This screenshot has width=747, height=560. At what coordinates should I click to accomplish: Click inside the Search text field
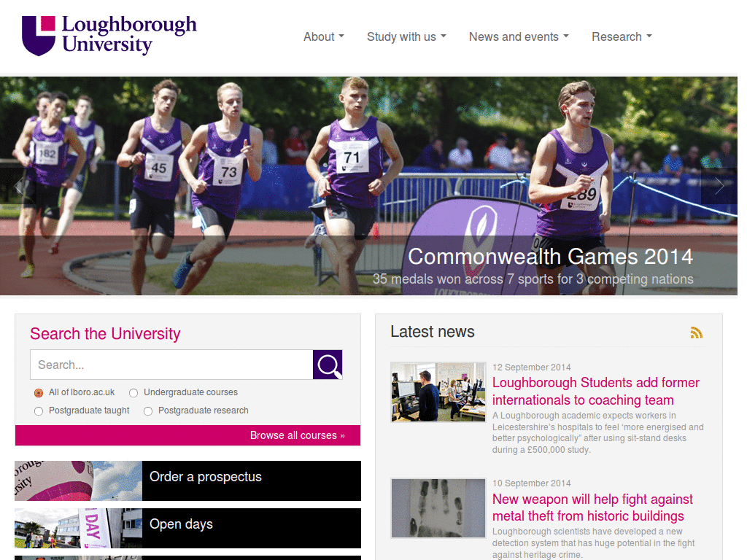pos(171,365)
